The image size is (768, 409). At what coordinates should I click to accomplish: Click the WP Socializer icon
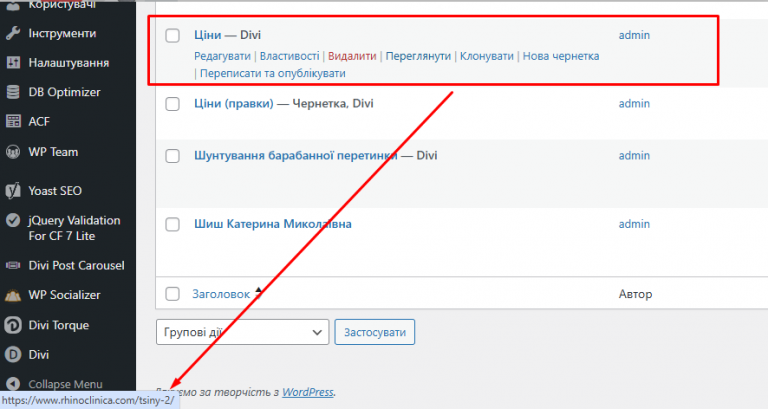pos(13,295)
